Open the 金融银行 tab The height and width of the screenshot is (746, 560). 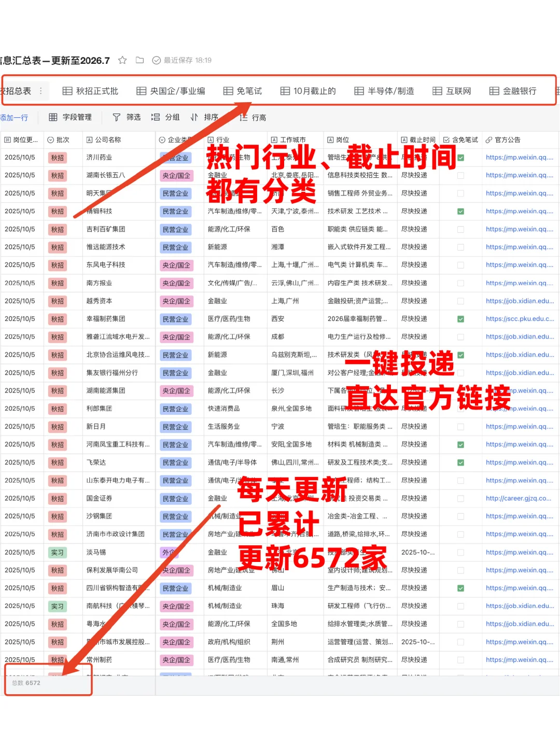[513, 91]
